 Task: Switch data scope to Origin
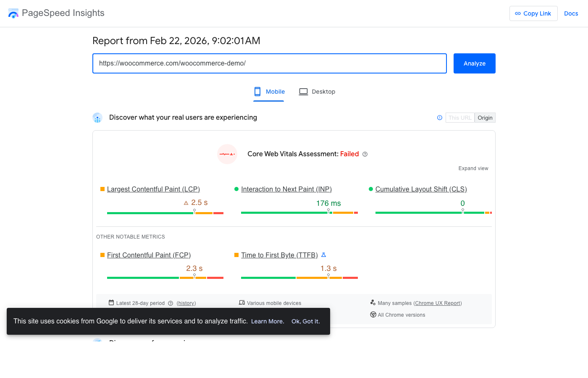click(485, 118)
